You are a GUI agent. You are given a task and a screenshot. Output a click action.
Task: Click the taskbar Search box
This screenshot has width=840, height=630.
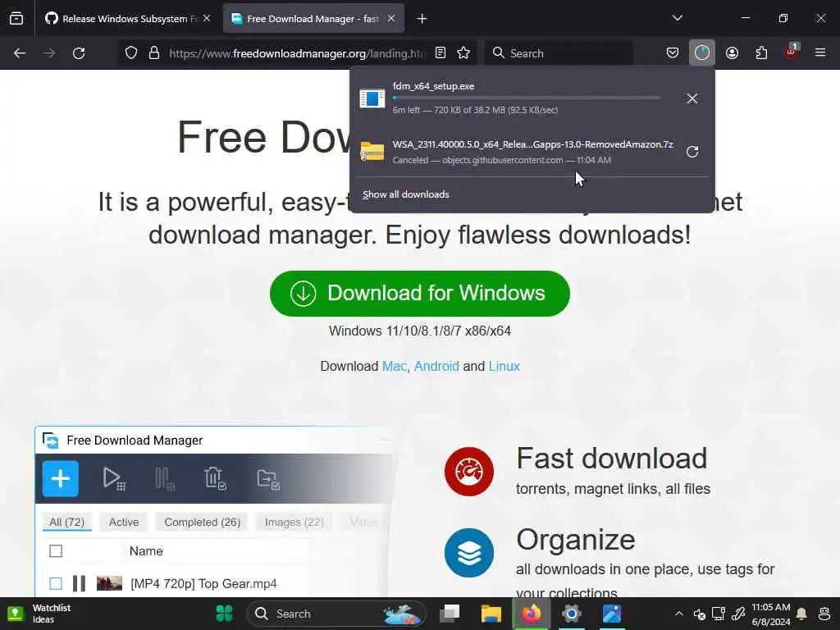click(x=336, y=614)
